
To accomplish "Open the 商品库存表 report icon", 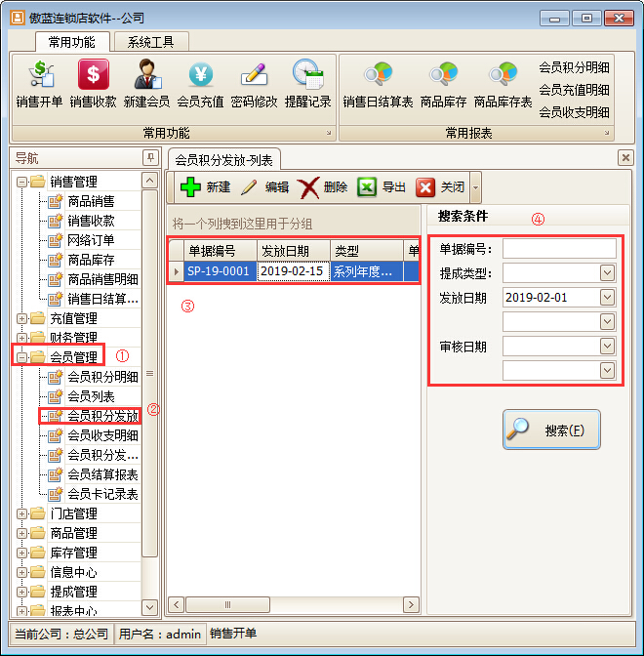I will click(503, 83).
